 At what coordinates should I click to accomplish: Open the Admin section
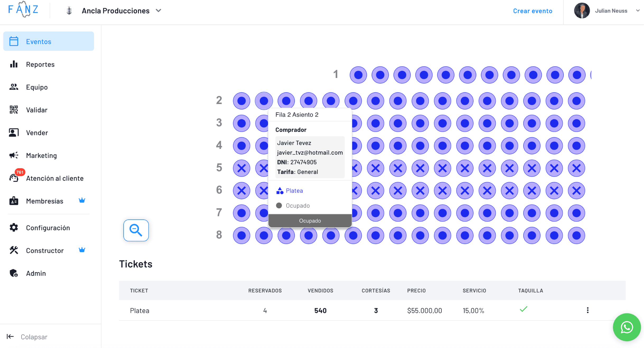[36, 273]
